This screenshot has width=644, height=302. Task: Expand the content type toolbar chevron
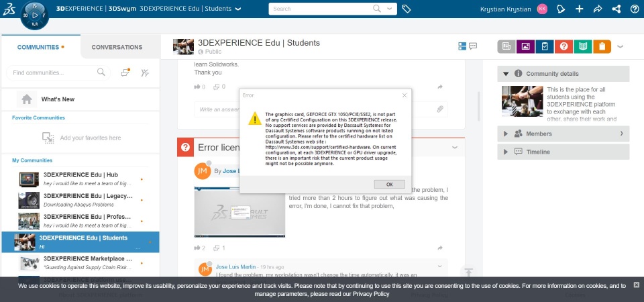coord(620,46)
